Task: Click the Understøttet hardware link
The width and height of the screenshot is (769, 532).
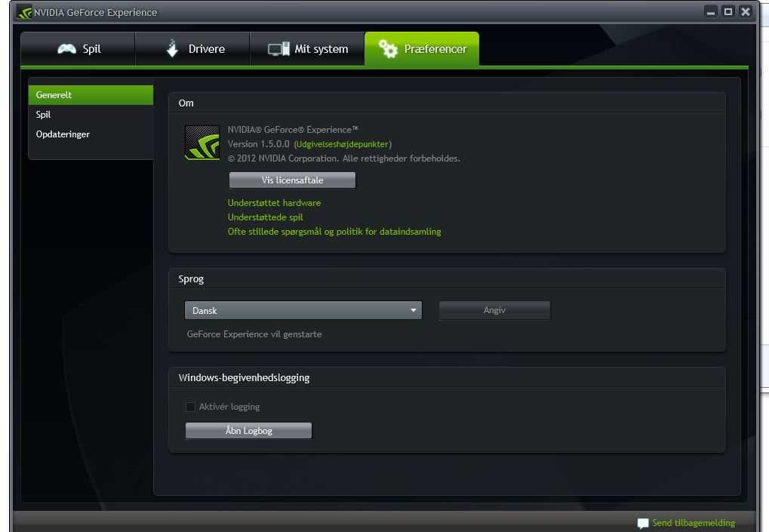Action: pyautogui.click(x=273, y=202)
